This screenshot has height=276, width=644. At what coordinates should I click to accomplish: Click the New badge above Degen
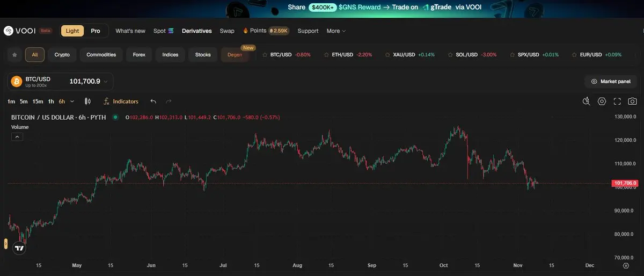(x=248, y=48)
